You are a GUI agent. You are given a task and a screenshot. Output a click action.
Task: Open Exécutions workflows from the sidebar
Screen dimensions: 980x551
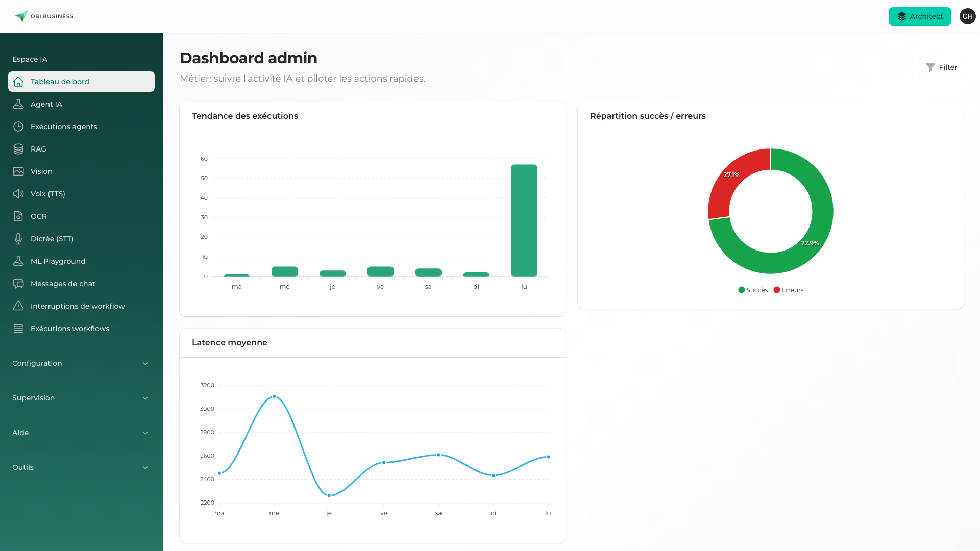pyautogui.click(x=69, y=328)
